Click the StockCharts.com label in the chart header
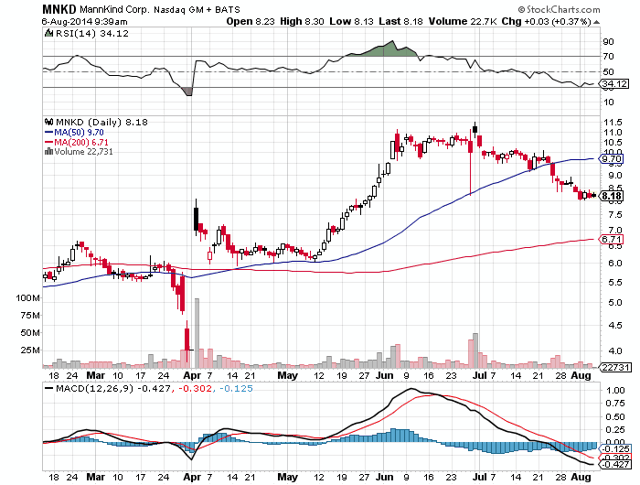 (x=559, y=9)
